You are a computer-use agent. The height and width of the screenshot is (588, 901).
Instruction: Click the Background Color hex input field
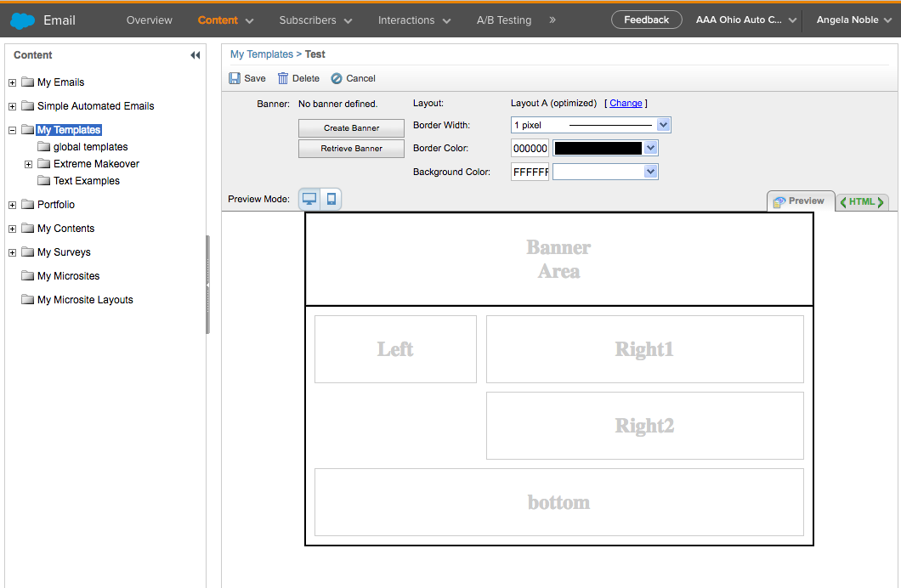pos(530,172)
